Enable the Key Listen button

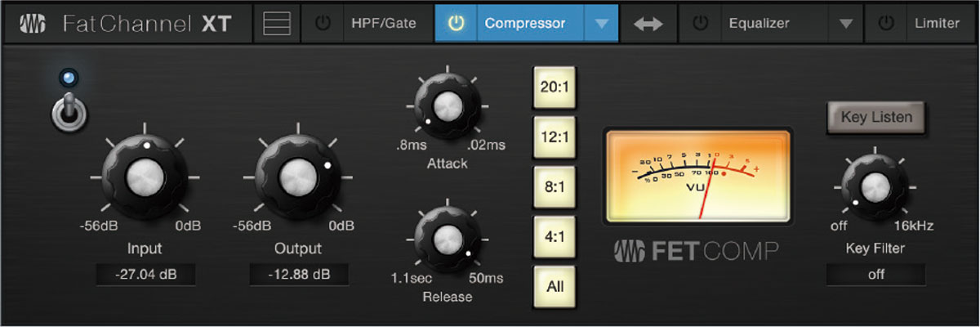tap(876, 117)
